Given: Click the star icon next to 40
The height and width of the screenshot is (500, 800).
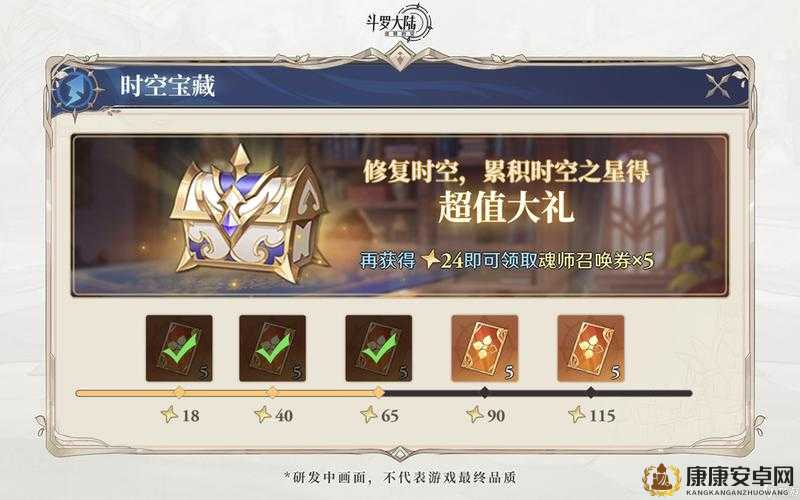Looking at the screenshot, I should (x=263, y=414).
